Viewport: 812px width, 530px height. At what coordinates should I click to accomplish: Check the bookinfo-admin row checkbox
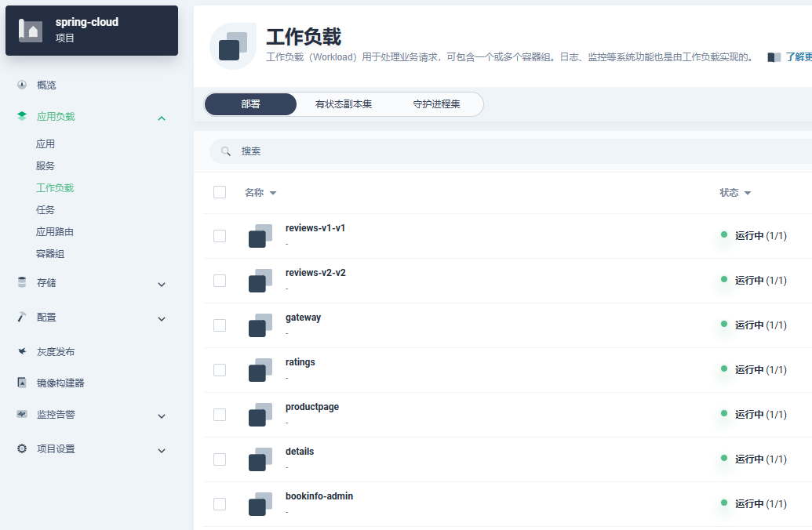[220, 504]
